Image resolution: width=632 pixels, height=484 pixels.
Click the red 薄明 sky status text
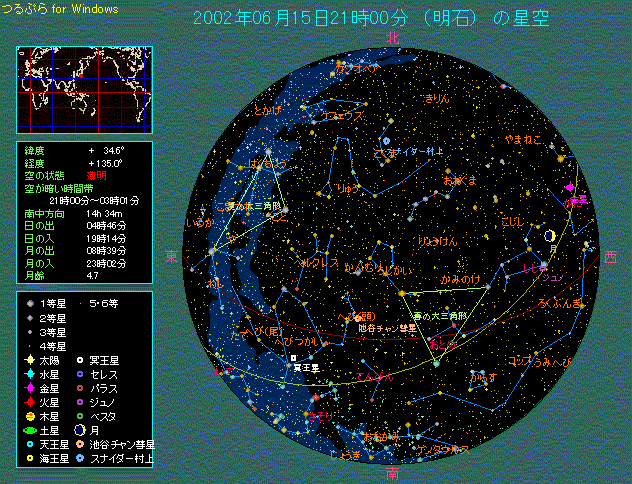97,176
